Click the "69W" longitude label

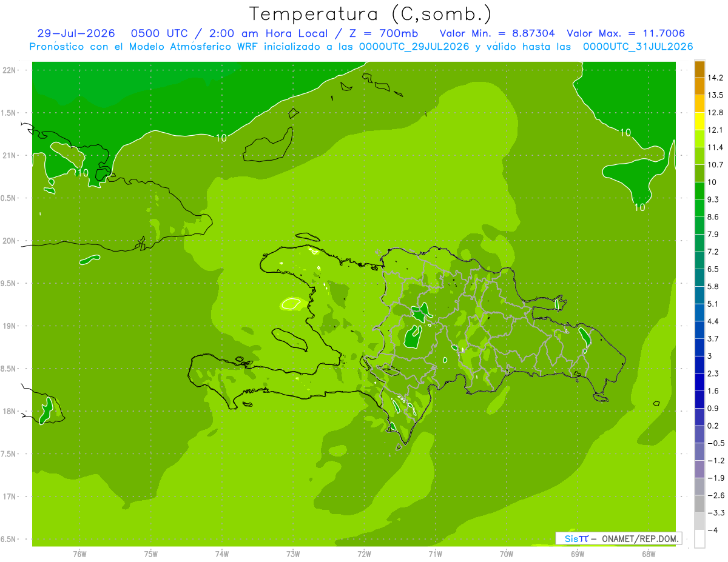[578, 554]
